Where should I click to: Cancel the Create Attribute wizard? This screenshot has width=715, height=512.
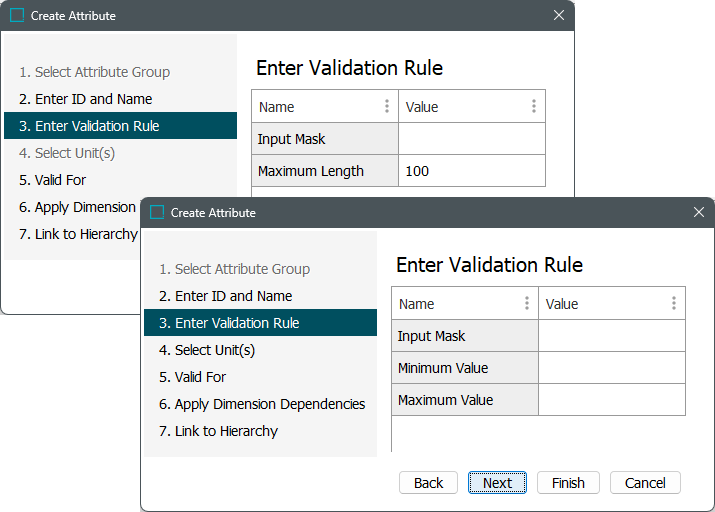click(x=645, y=483)
